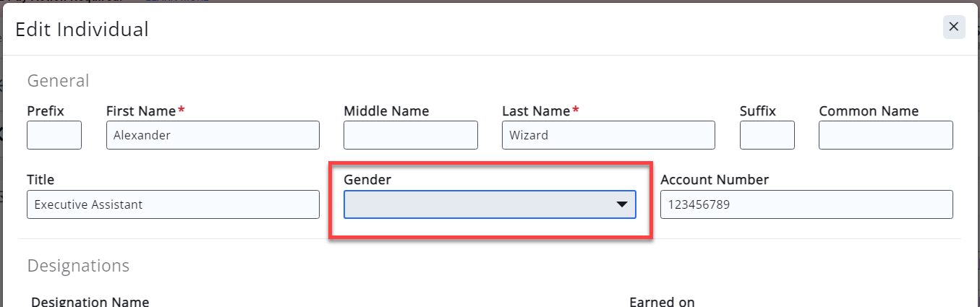The height and width of the screenshot is (307, 980).
Task: Click the Common Name label text
Action: (868, 111)
